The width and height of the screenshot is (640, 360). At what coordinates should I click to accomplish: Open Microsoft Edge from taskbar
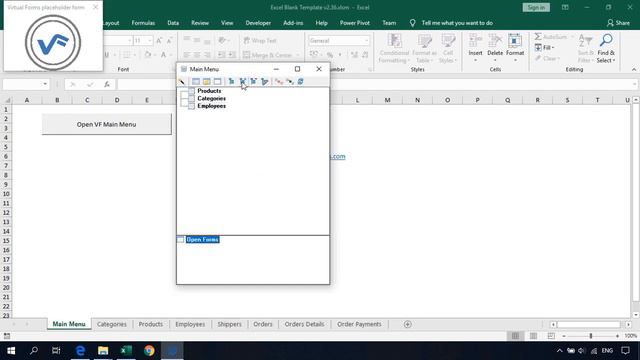(80, 351)
